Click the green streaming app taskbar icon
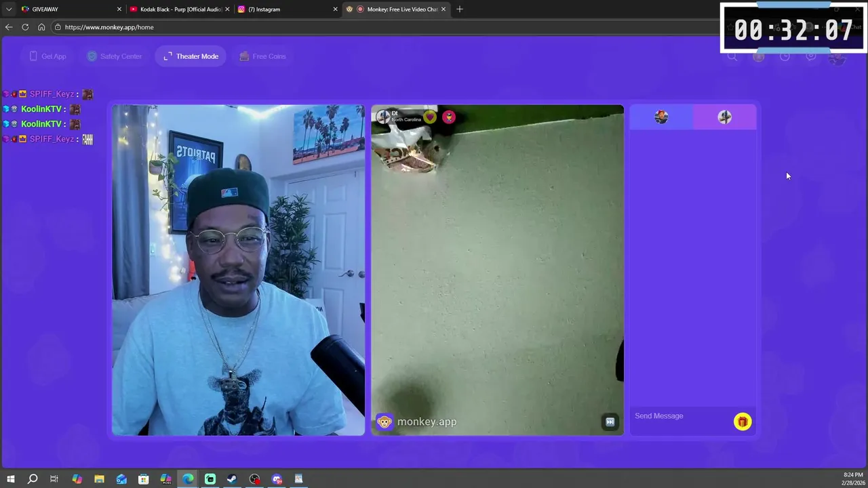 pos(210,479)
